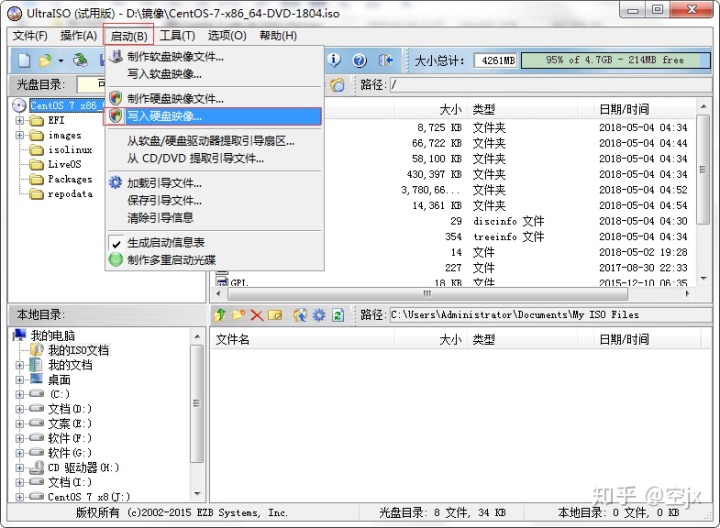Screen dimensions: 720x528
Task: Click the add-to-project icon in local toolbar
Action: click(x=300, y=315)
